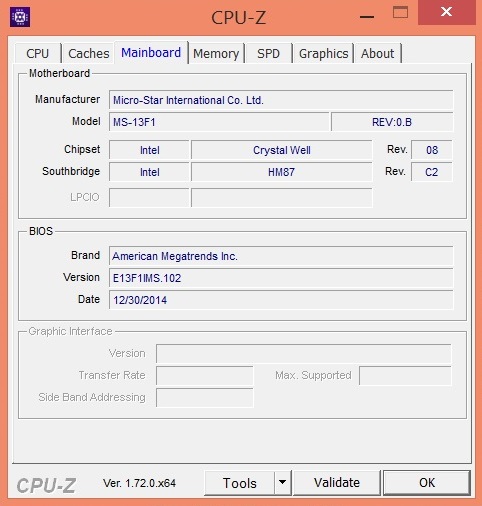Close the CPU-Z window
Screen dimensions: 482x506
point(446,12)
